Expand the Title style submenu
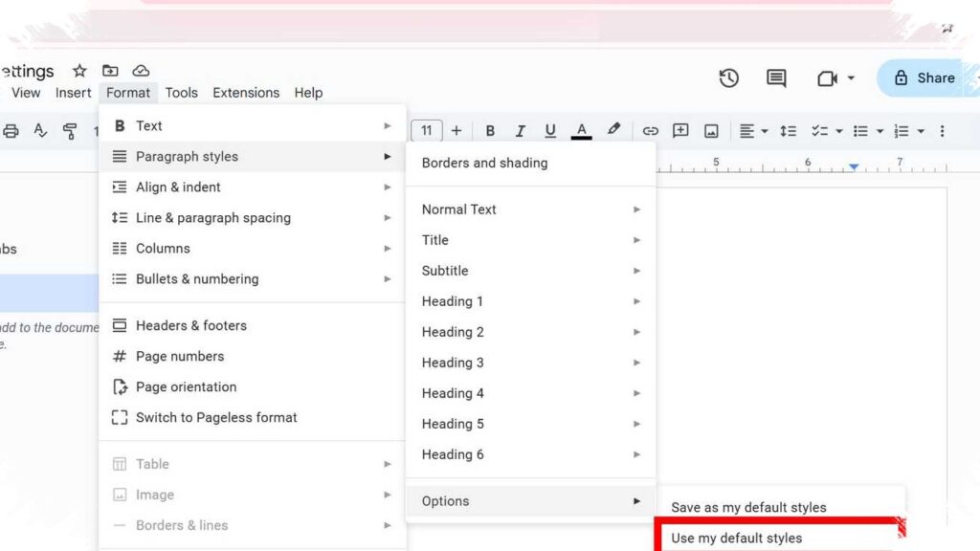This screenshot has width=980, height=551. 530,240
